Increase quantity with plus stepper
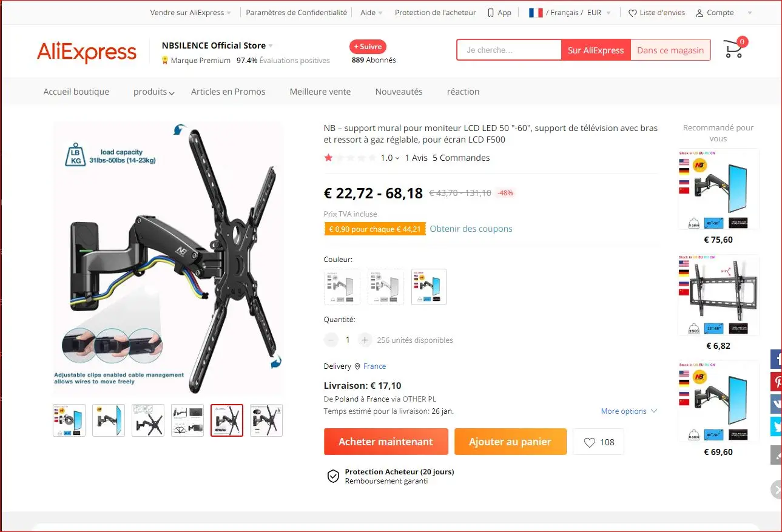Viewport: 782px width, 532px height. click(x=365, y=340)
